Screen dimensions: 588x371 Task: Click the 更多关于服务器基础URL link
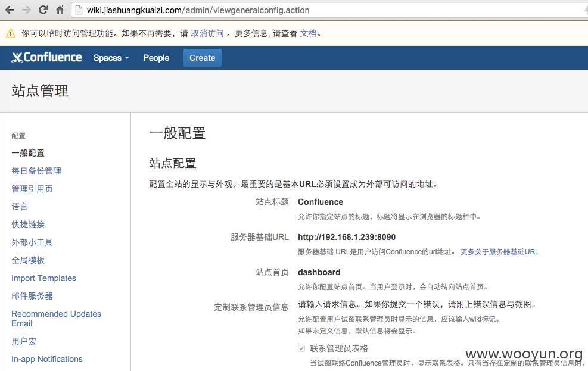click(x=499, y=252)
